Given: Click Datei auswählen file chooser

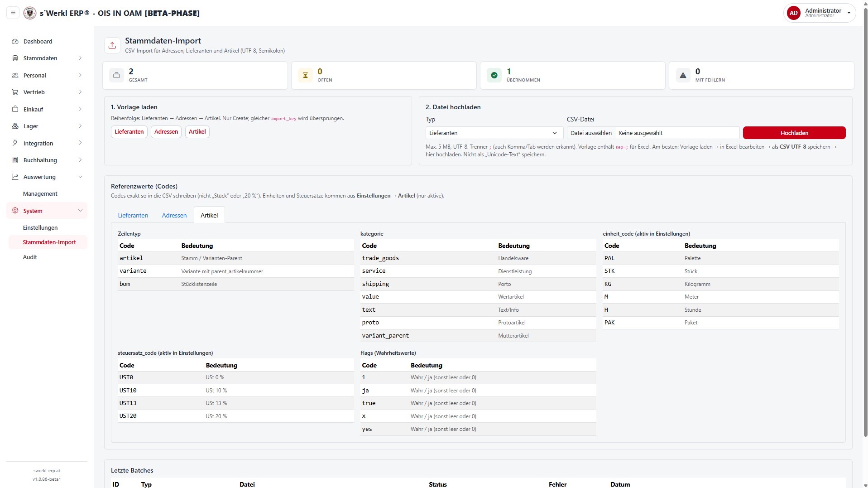Looking at the screenshot, I should [x=591, y=133].
